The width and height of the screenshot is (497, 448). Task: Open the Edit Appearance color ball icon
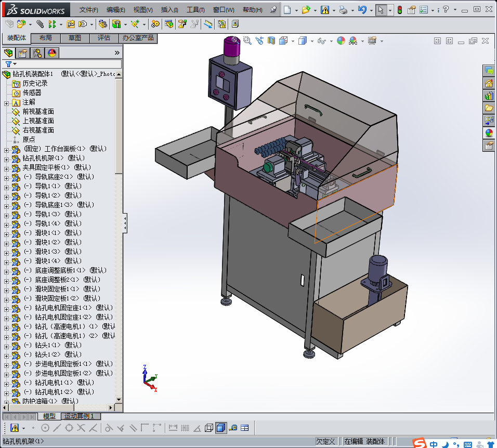(x=341, y=41)
